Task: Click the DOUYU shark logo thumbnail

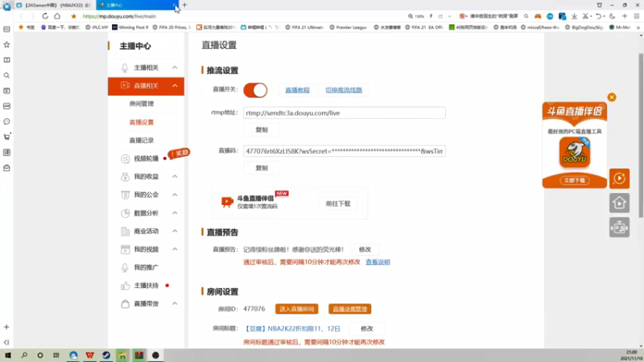Action: tap(574, 152)
